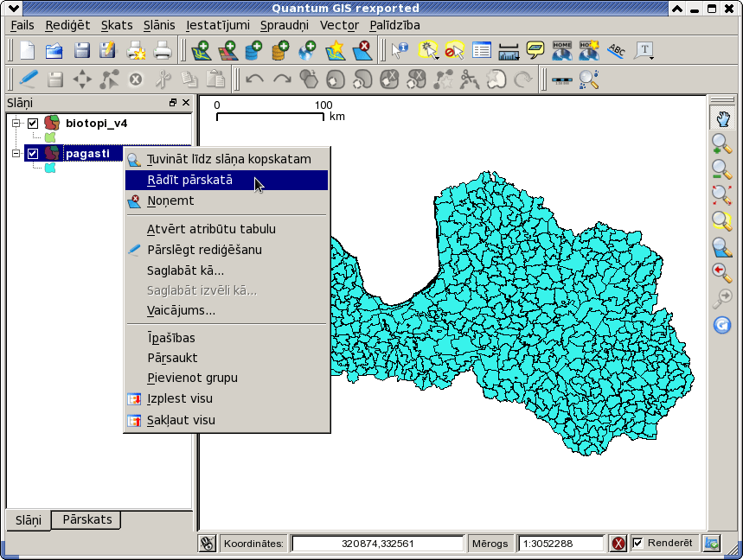Click Remove layer icon in toolbar
The height and width of the screenshot is (560, 743).
[362, 50]
